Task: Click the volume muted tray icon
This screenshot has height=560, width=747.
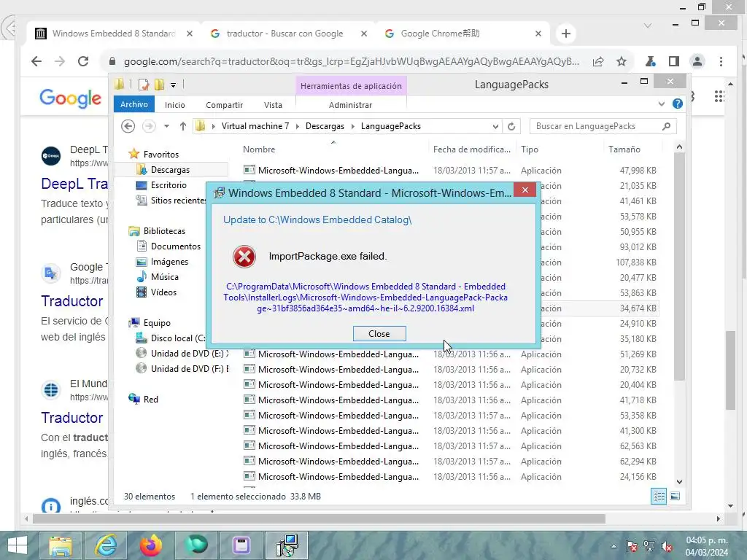Action: [x=667, y=547]
